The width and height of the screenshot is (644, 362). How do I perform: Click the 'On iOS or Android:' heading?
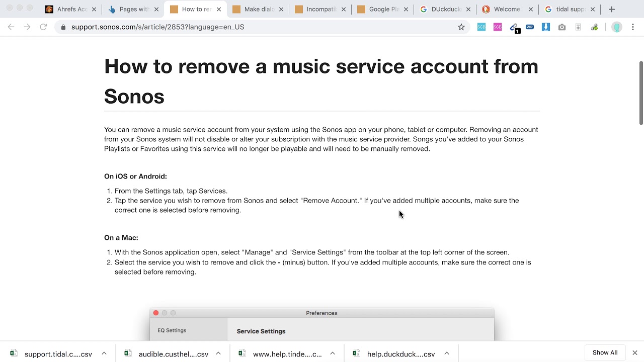[x=135, y=176]
